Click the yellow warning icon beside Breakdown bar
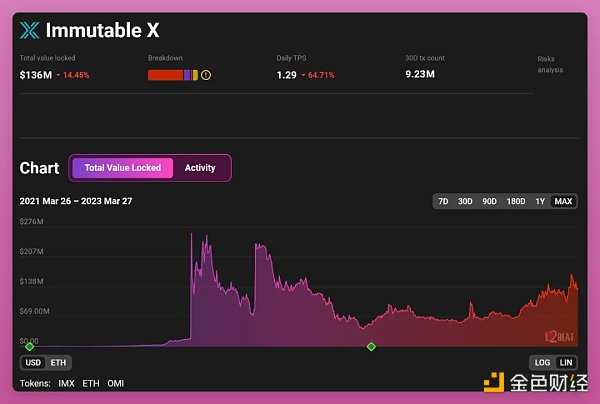Screen dimensions: 600x404 click(x=206, y=75)
